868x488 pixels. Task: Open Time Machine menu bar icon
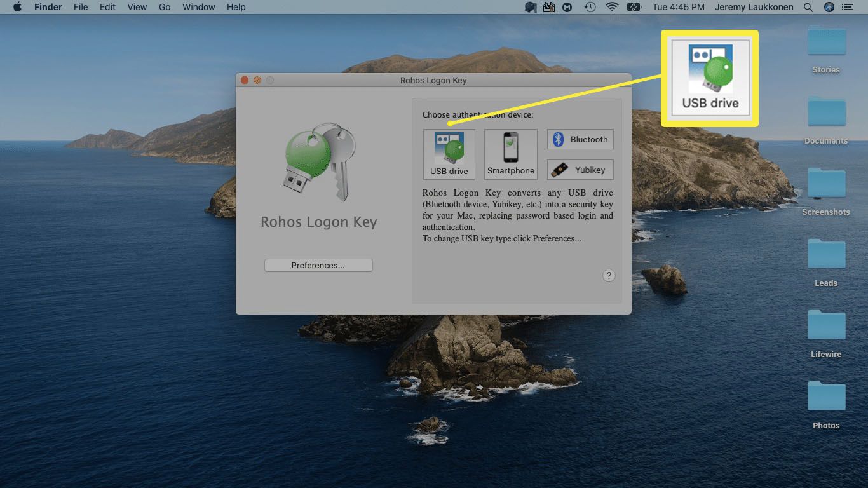[590, 7]
